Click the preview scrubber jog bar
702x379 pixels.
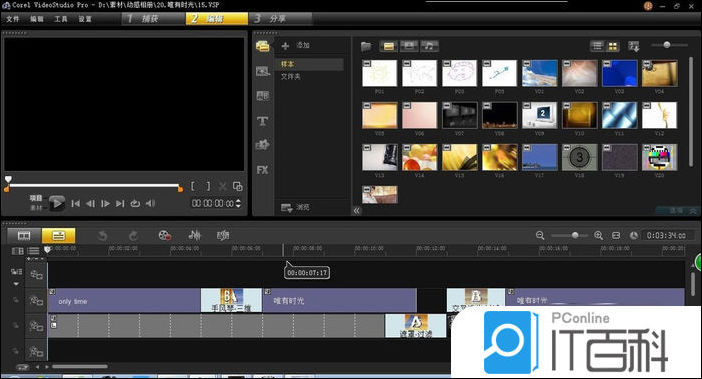94,185
